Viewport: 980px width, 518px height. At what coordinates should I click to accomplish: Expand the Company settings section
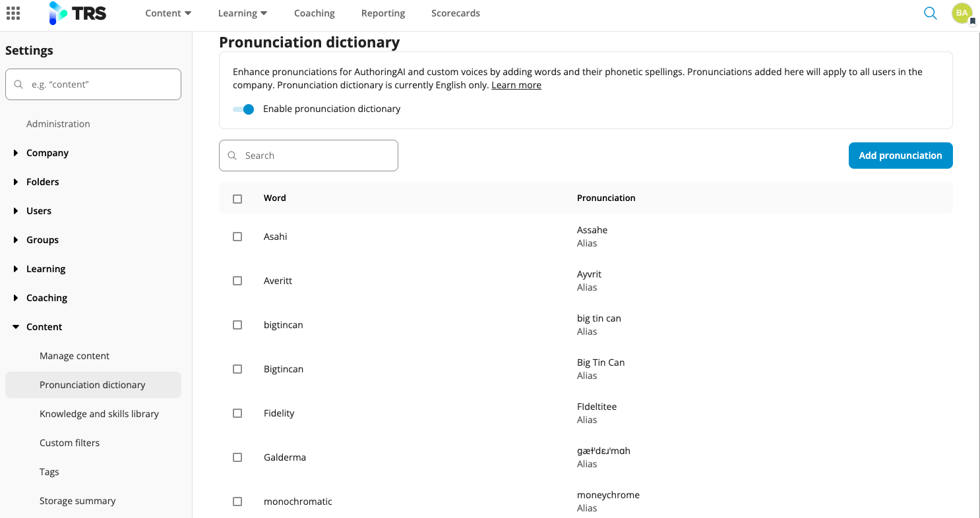[x=16, y=153]
